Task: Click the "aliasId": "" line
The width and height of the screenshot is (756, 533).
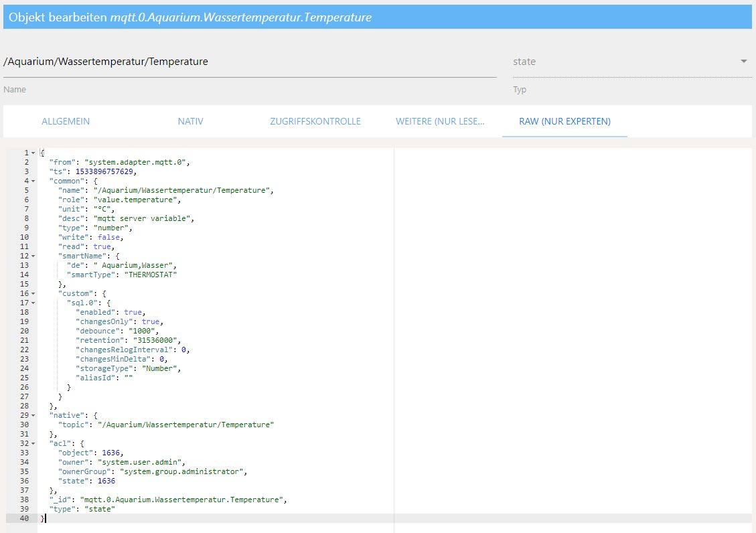Action: [x=104, y=378]
